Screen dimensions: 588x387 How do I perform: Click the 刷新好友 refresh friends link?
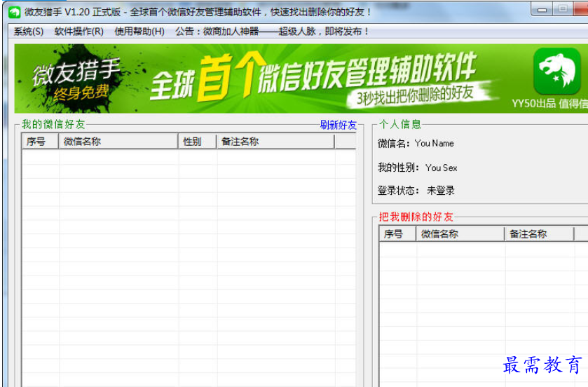339,125
